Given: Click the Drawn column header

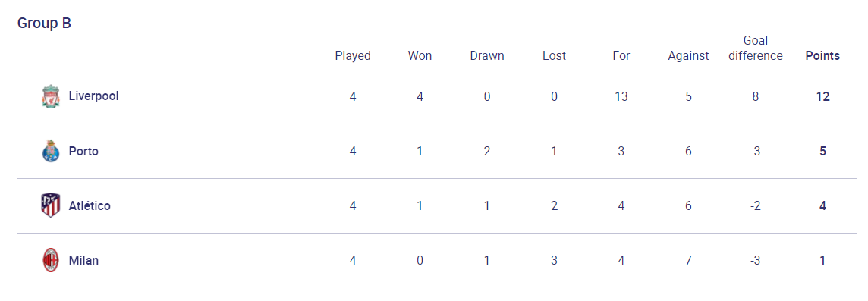Looking at the screenshot, I should [487, 56].
